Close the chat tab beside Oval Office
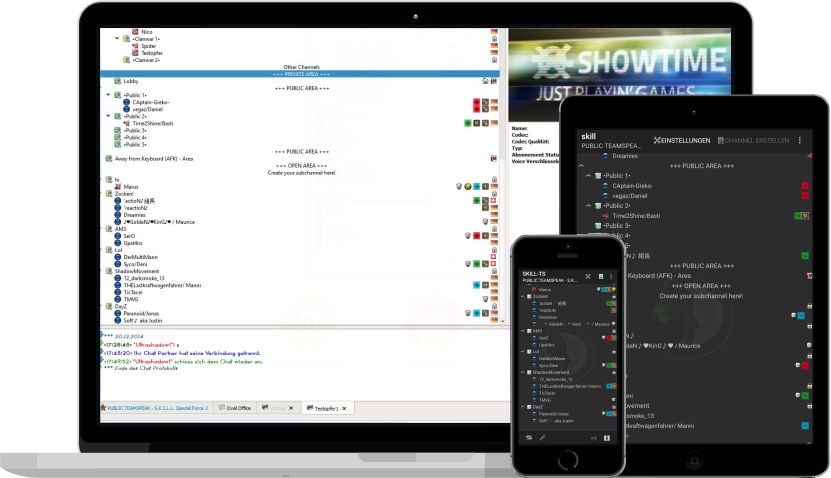This screenshot has width=831, height=478. pos(291,408)
